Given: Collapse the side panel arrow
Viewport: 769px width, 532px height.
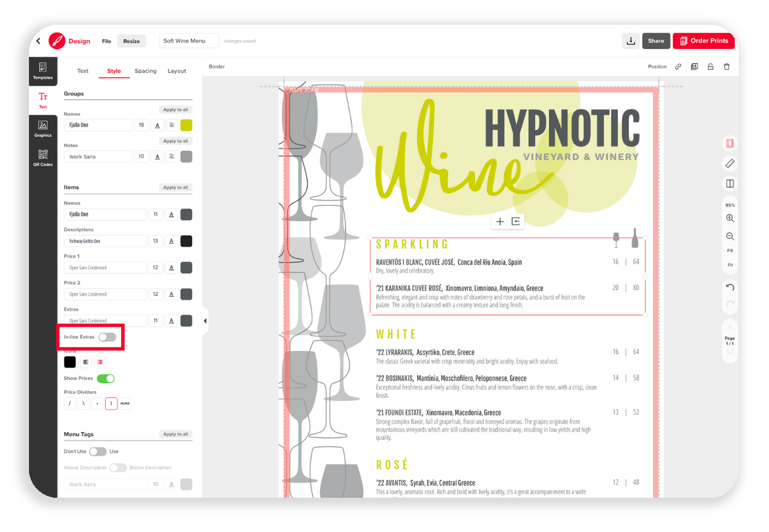Looking at the screenshot, I should pos(205,321).
